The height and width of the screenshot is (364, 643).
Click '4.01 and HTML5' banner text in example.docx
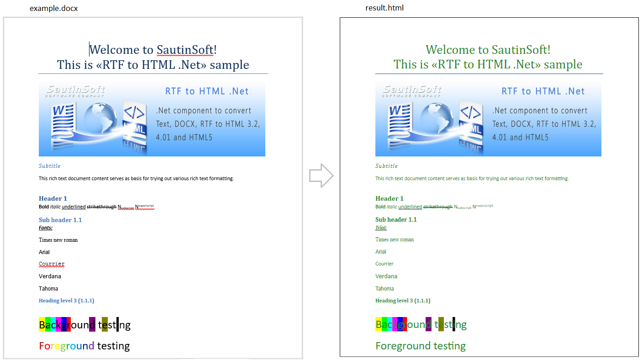click(184, 137)
